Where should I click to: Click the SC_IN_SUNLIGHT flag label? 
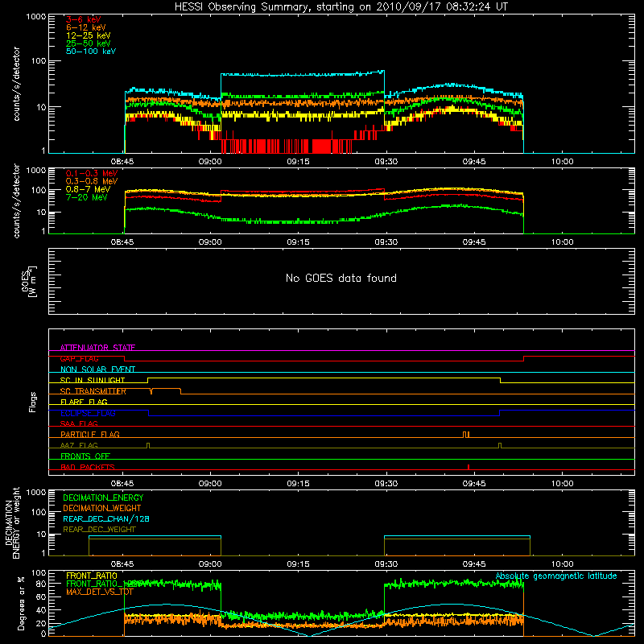click(93, 380)
